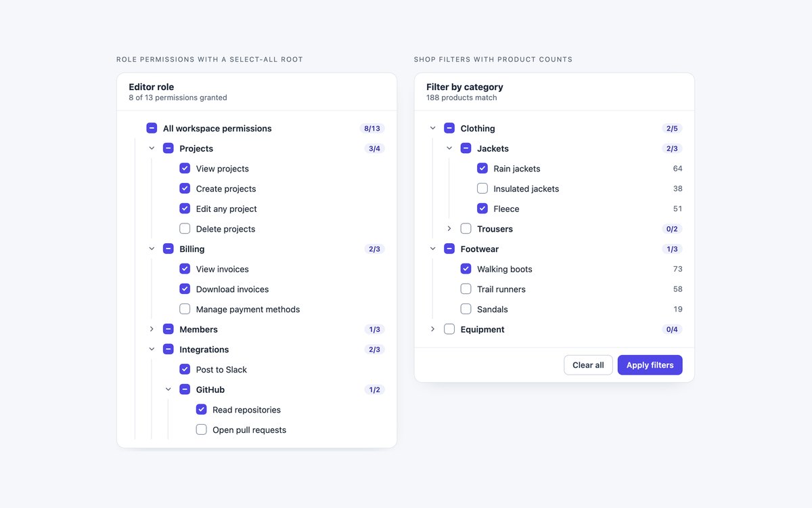Uncheck Download invoices permission
812x508 pixels.
click(x=185, y=289)
